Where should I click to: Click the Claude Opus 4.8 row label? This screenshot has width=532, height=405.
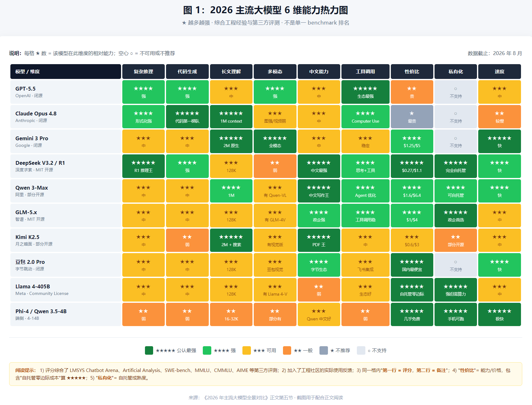point(66,117)
